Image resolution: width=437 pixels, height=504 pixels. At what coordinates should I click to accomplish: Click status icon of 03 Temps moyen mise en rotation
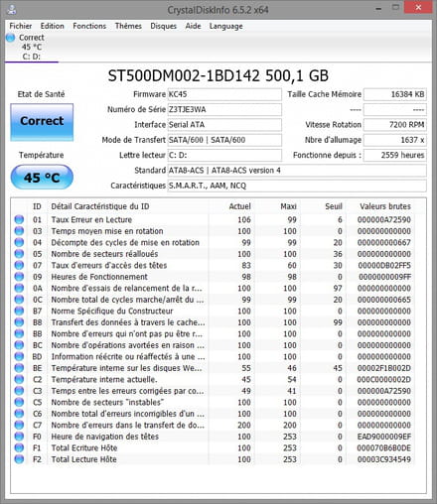click(x=19, y=231)
